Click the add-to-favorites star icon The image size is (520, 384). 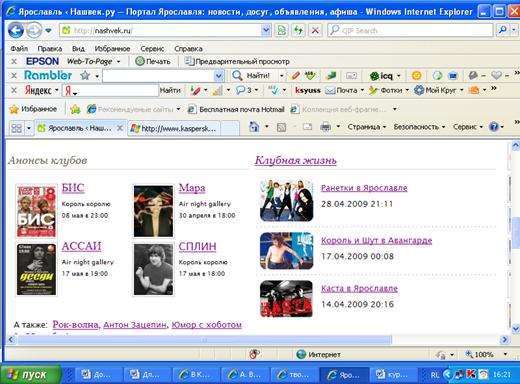75,109
